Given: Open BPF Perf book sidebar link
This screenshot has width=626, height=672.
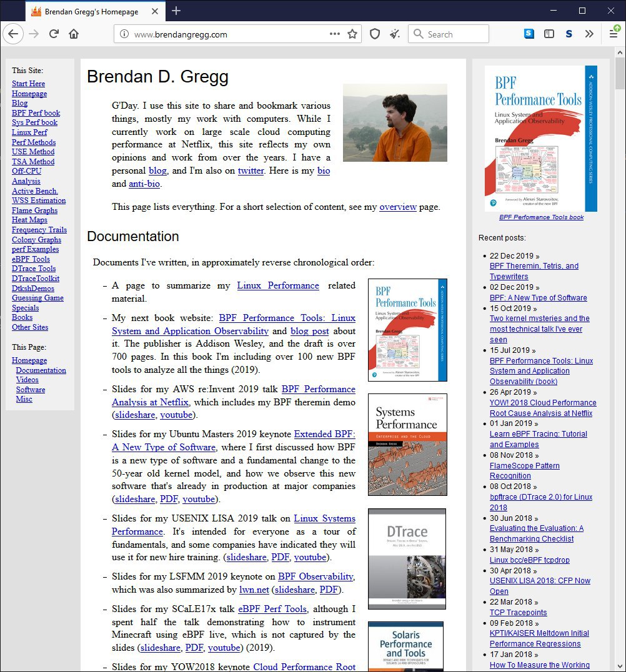Looking at the screenshot, I should 36,112.
